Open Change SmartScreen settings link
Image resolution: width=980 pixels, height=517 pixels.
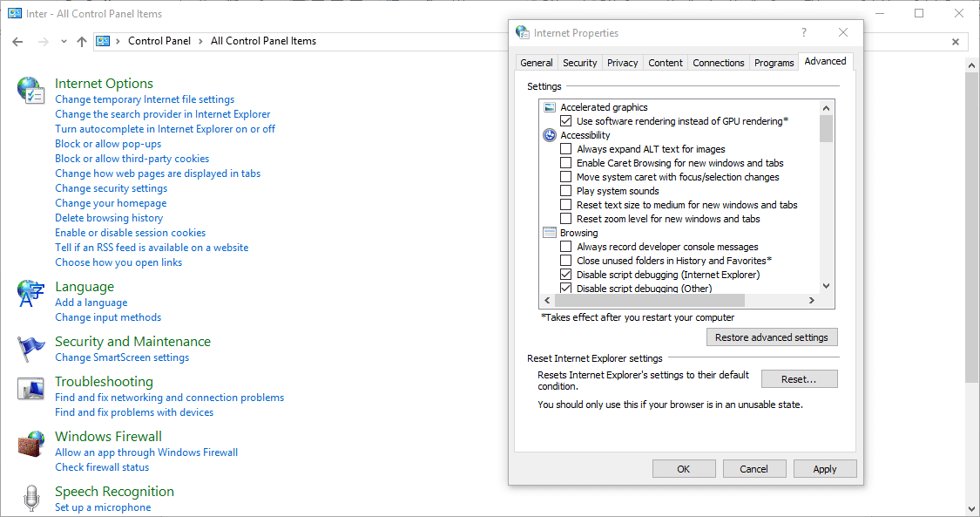coord(122,357)
